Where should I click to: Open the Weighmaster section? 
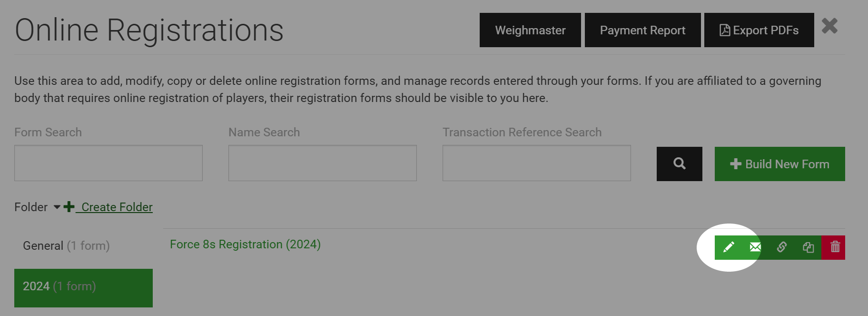pos(530,30)
